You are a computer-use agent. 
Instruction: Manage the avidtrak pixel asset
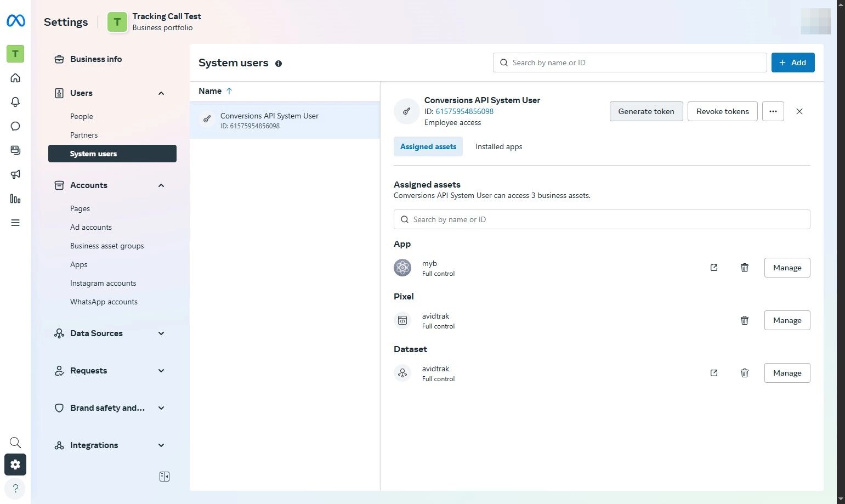787,320
